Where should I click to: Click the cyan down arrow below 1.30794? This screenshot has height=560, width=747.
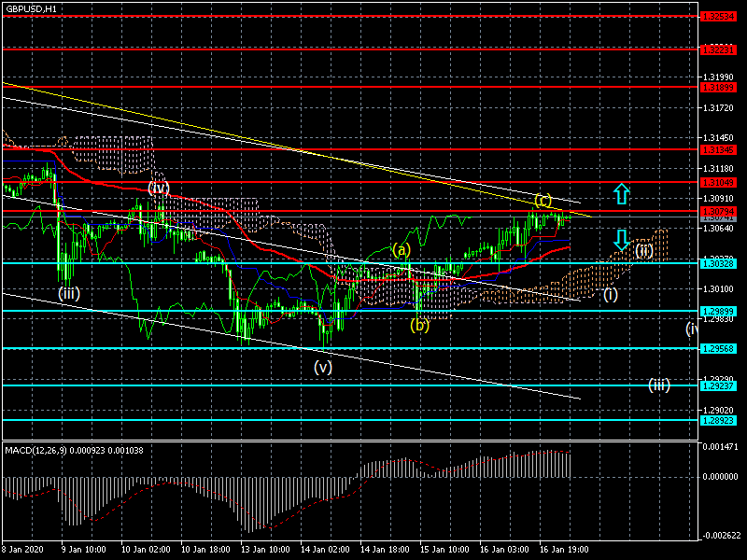pos(621,240)
